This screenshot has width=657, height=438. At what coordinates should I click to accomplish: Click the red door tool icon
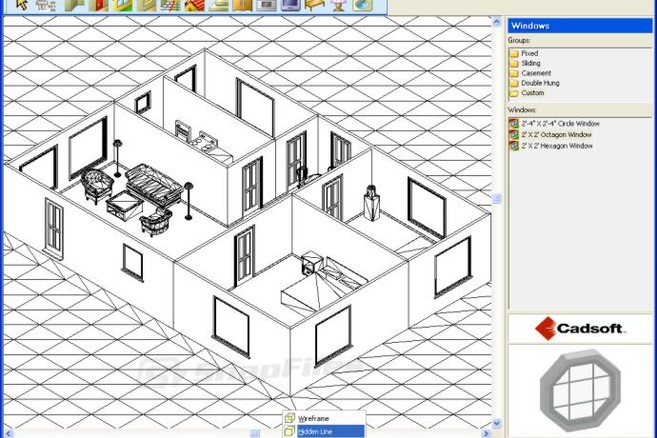(x=96, y=5)
